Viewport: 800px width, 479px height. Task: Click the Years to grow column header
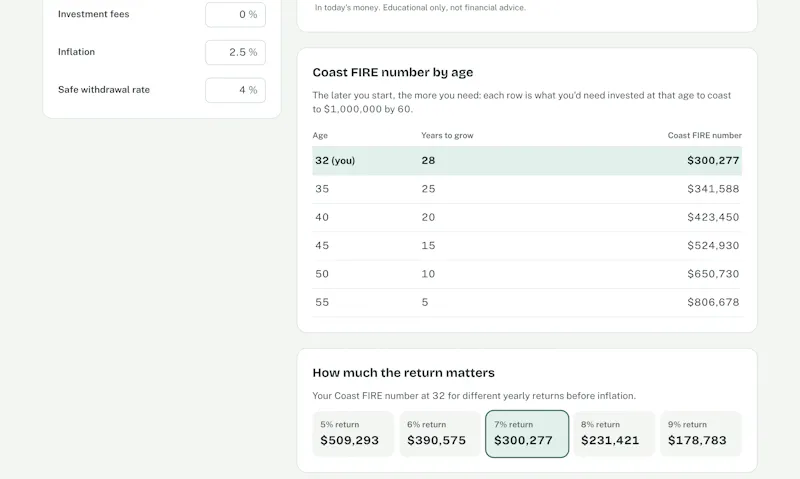point(447,135)
